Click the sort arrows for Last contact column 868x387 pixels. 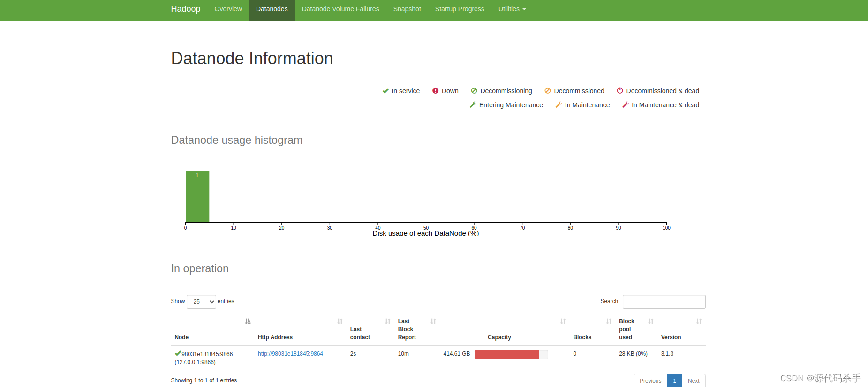click(388, 321)
